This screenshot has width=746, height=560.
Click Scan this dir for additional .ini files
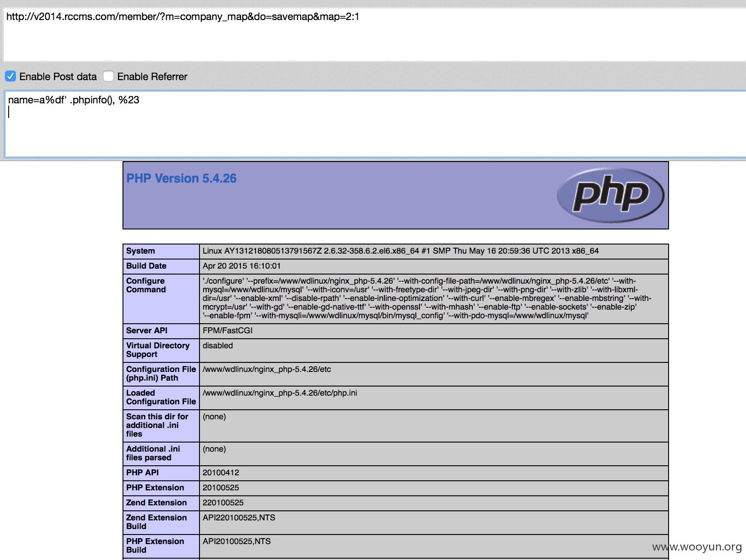click(x=157, y=425)
